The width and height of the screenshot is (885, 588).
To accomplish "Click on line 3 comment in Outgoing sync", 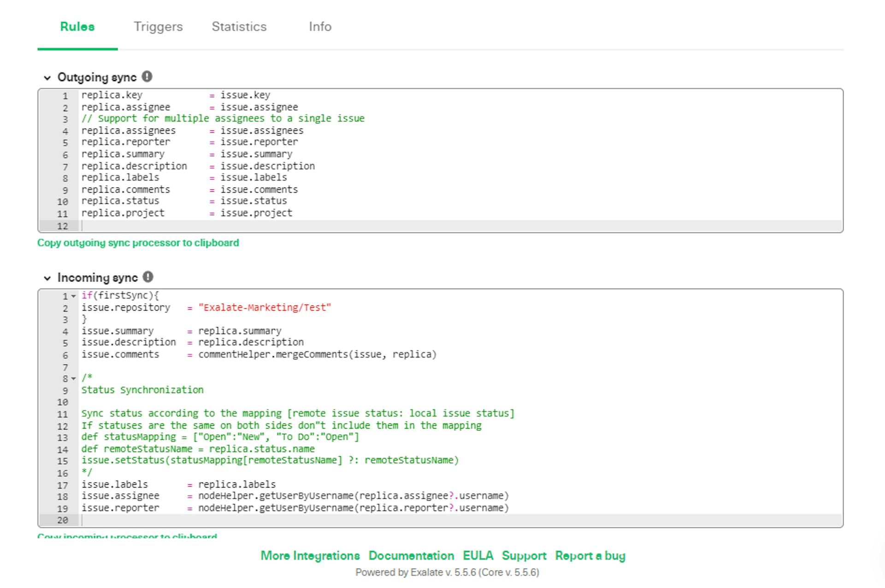I will point(221,119).
